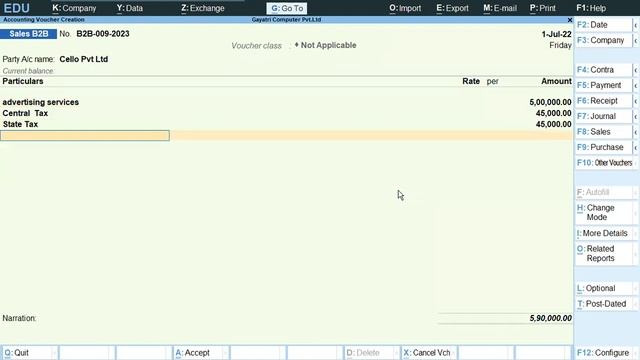Click F2: Date button

pos(603,25)
